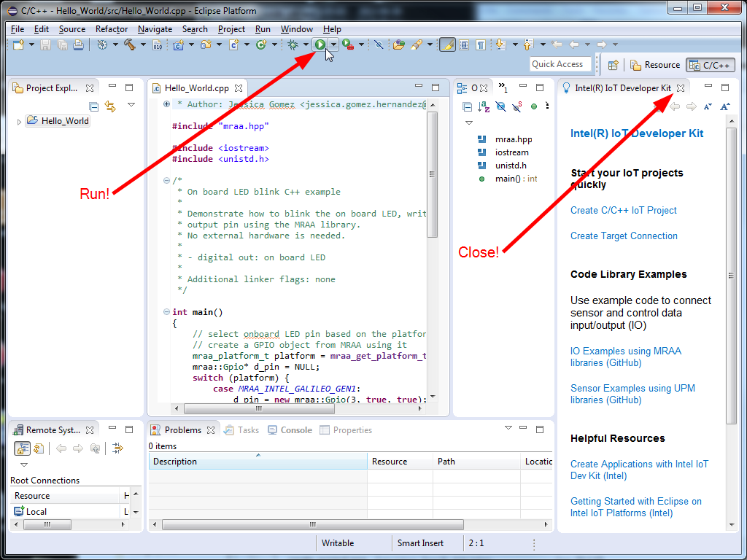Click the Save disk icon
This screenshot has height=560, width=747.
click(45, 44)
